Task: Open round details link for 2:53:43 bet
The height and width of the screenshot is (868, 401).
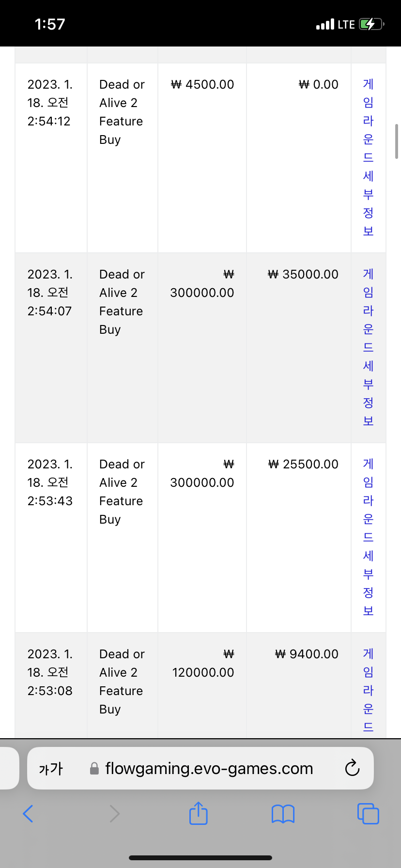Action: (x=369, y=537)
